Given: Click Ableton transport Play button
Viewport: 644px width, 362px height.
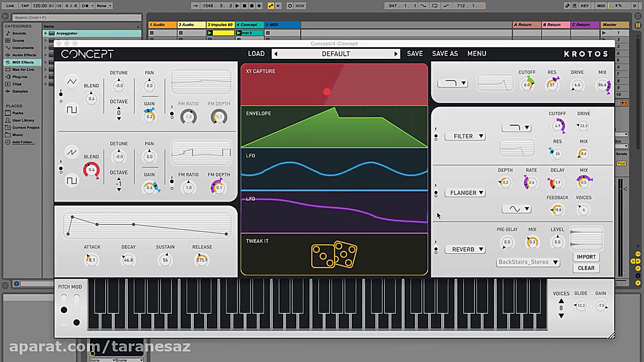Looking at the screenshot, I should tap(237, 6).
